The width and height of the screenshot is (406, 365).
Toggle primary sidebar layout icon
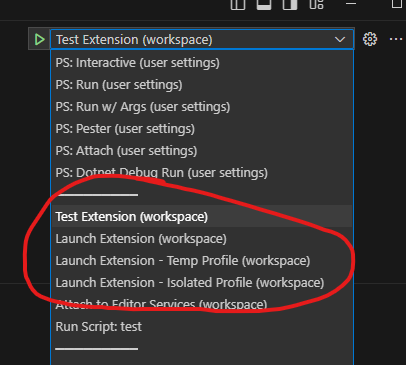click(238, 4)
